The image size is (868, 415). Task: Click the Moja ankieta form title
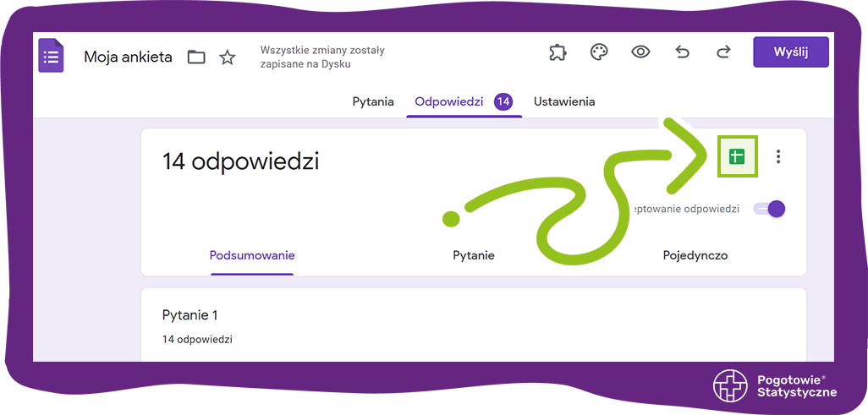(128, 57)
